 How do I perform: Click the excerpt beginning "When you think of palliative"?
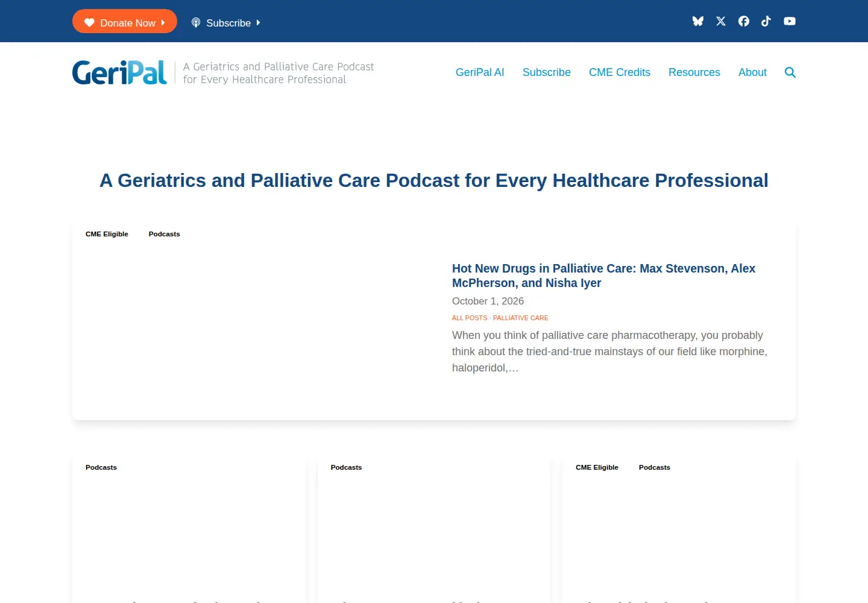[609, 352]
